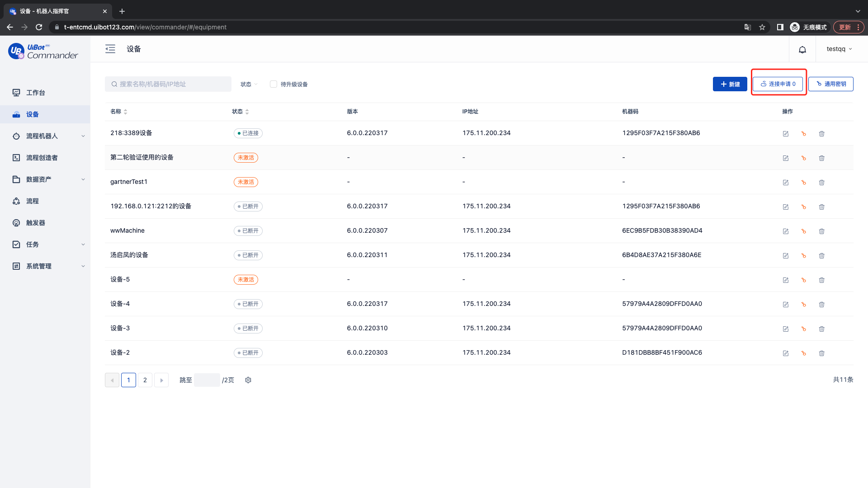Click the 新建 button

pos(730,84)
